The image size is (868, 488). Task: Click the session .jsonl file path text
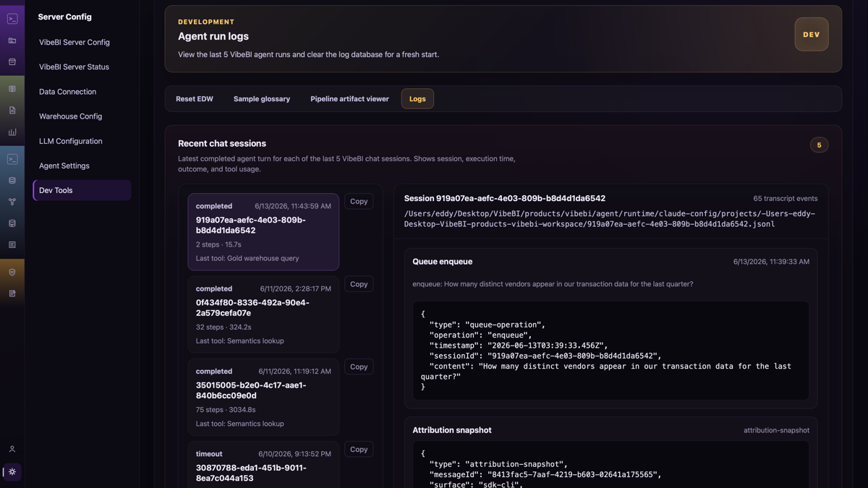(610, 219)
